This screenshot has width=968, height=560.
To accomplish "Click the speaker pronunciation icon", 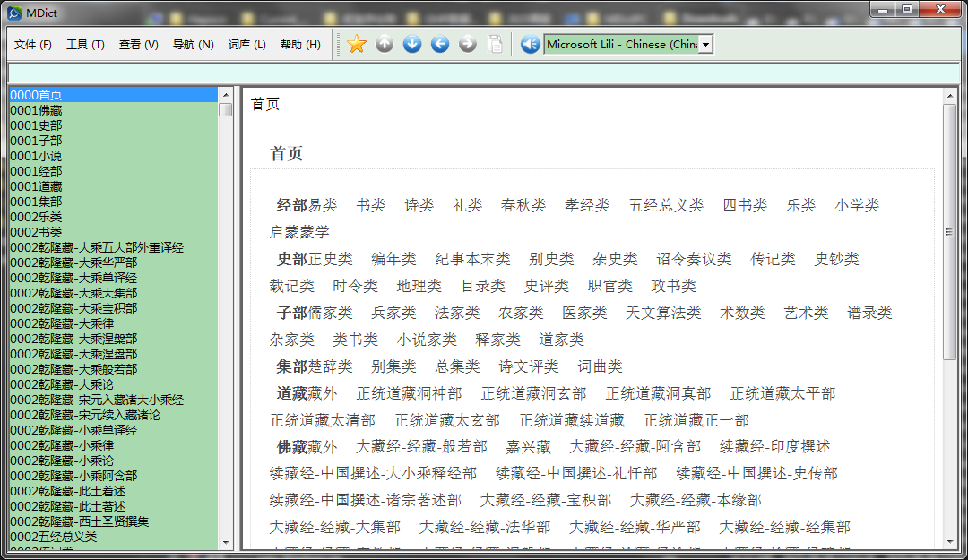I will [x=530, y=44].
